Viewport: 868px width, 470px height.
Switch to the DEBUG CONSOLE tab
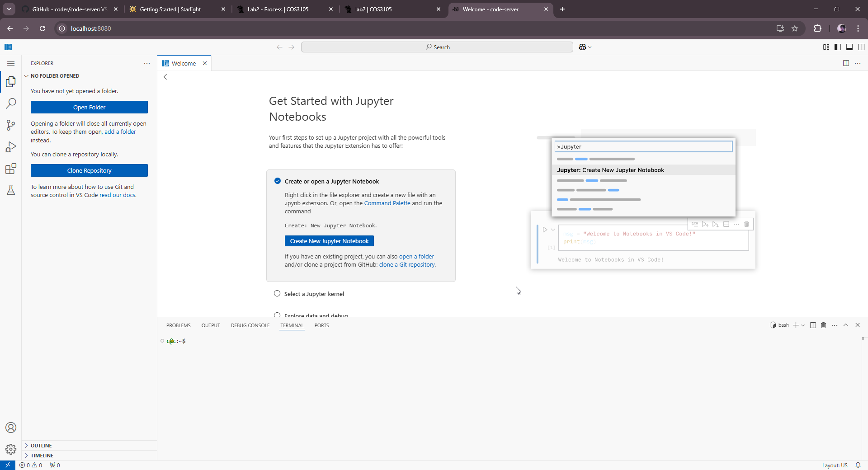pyautogui.click(x=250, y=325)
